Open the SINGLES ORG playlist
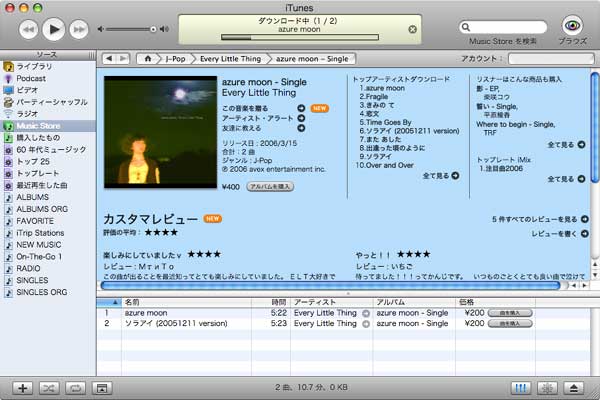The height and width of the screenshot is (400, 600). tap(48, 292)
